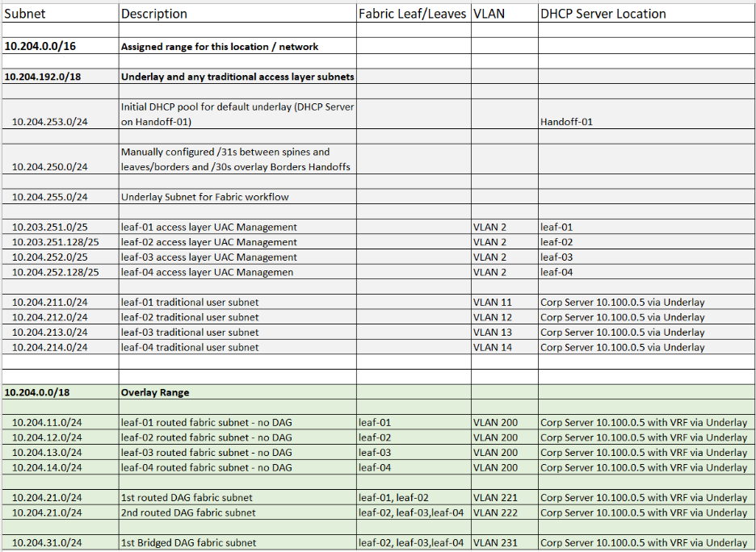Select the DHCP Server Location header cell
Viewport: 756px width, 552px height.
click(x=646, y=14)
